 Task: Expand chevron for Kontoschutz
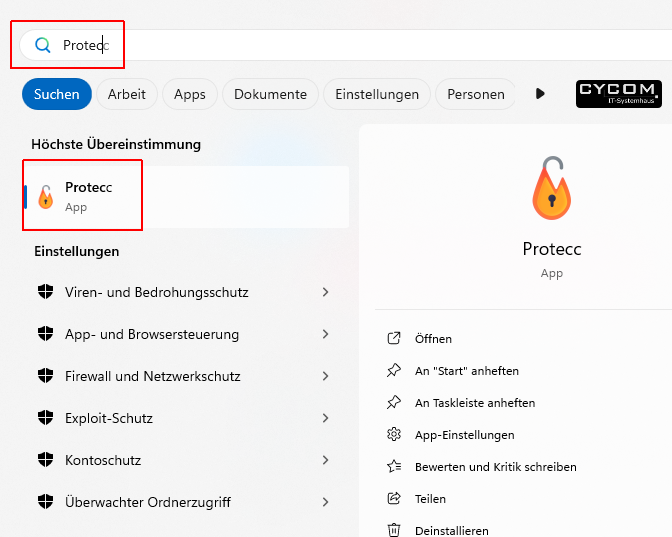tap(326, 460)
